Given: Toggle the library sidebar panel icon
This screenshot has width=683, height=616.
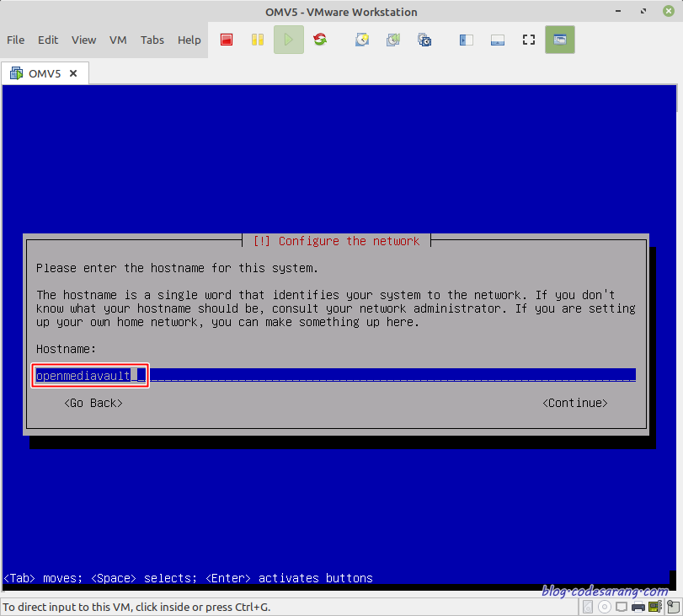Looking at the screenshot, I should coord(466,40).
